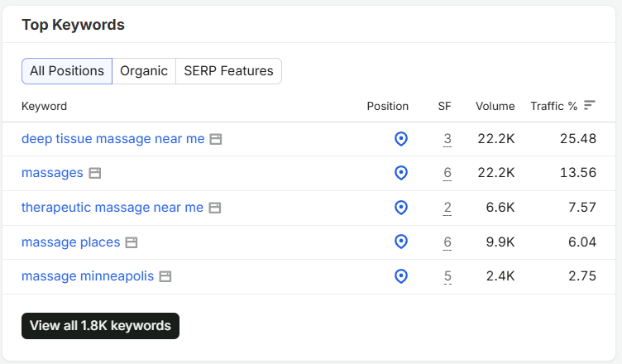Open keyword therapeutic massage near me

click(x=112, y=207)
